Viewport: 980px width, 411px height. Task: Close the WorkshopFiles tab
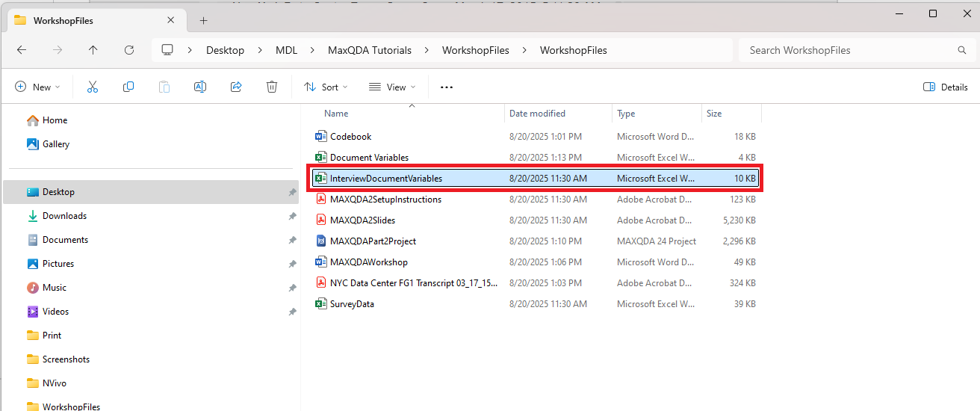(171, 21)
